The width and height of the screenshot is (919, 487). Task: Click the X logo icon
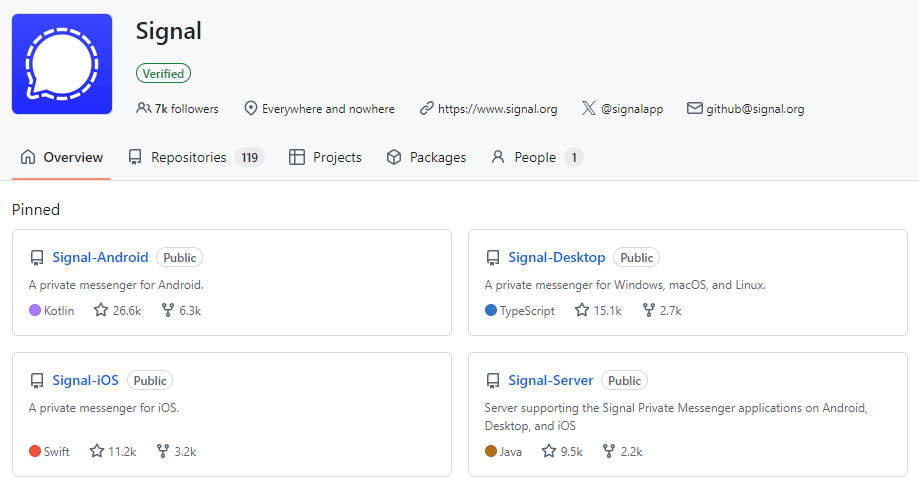pos(588,108)
